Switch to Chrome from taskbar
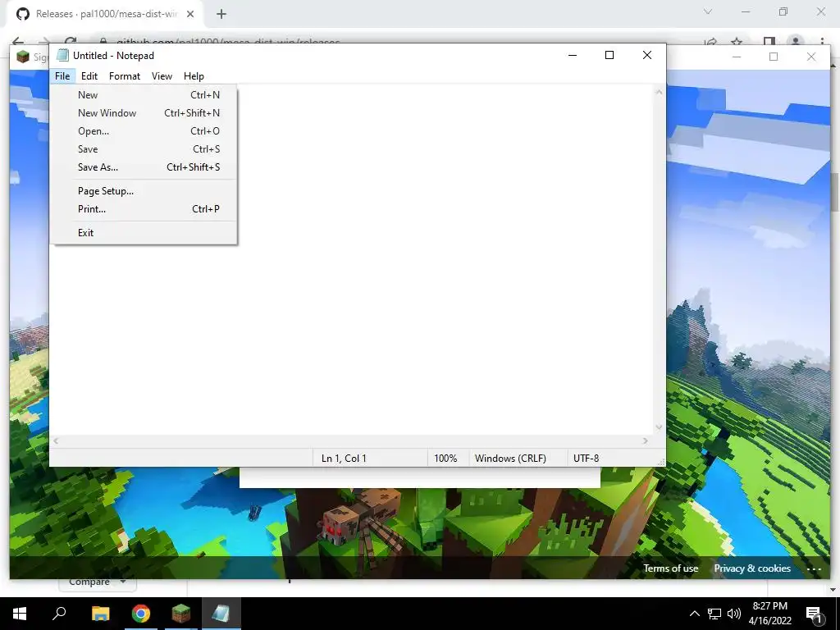Screen dimensions: 840x630 click(x=141, y=614)
